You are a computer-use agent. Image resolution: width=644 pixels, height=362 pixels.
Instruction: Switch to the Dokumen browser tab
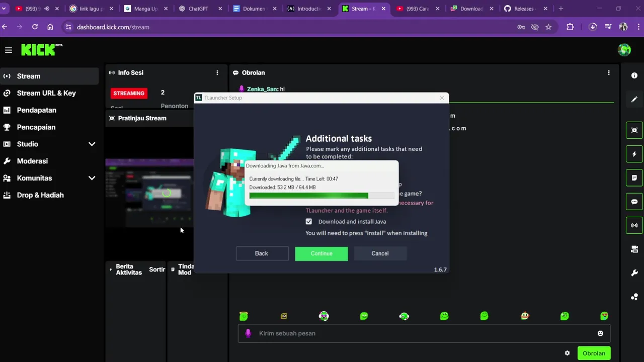coord(254,9)
